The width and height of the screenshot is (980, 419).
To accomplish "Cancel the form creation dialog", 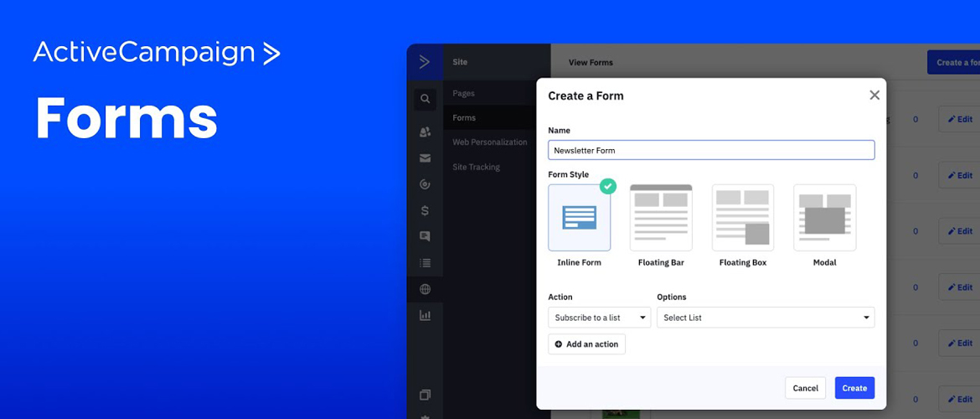I will (805, 388).
